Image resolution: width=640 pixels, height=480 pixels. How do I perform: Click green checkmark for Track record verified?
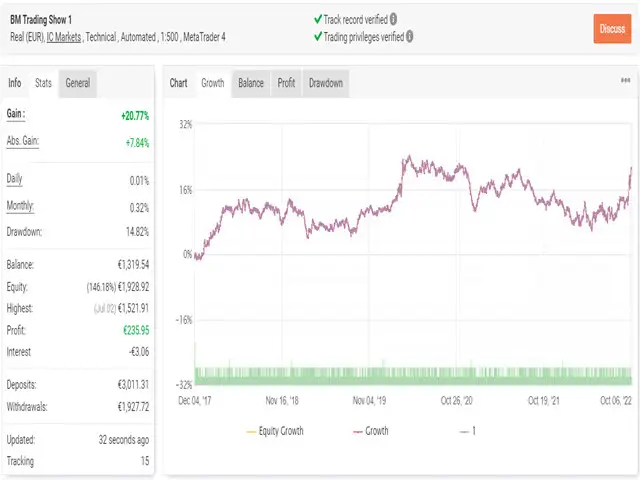click(317, 18)
